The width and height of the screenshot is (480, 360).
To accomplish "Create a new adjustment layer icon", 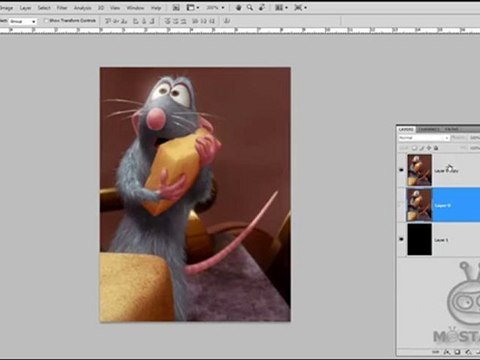I will tap(468, 352).
